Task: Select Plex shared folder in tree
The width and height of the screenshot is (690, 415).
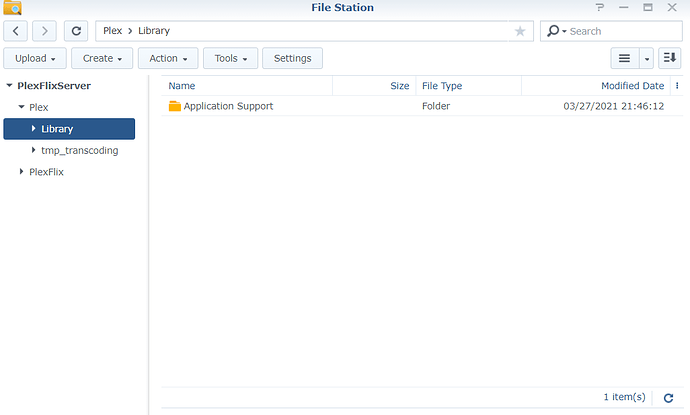Action: [39, 107]
